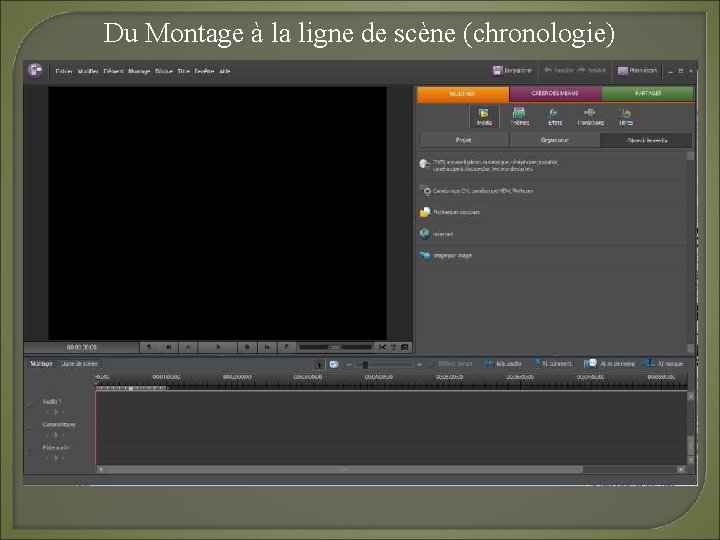The width and height of the screenshot is (720, 540).
Task: Click the timeline vertical scrollbar
Action: 691,444
